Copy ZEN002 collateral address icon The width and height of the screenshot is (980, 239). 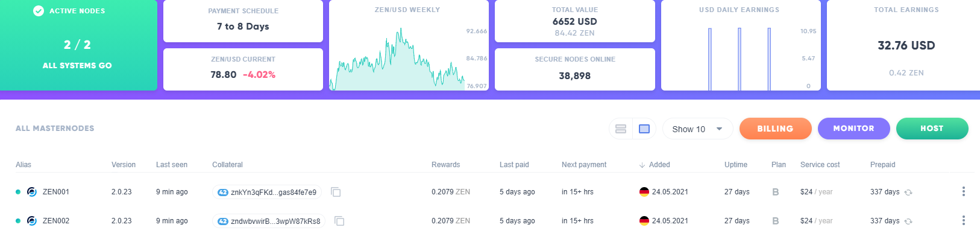point(339,221)
